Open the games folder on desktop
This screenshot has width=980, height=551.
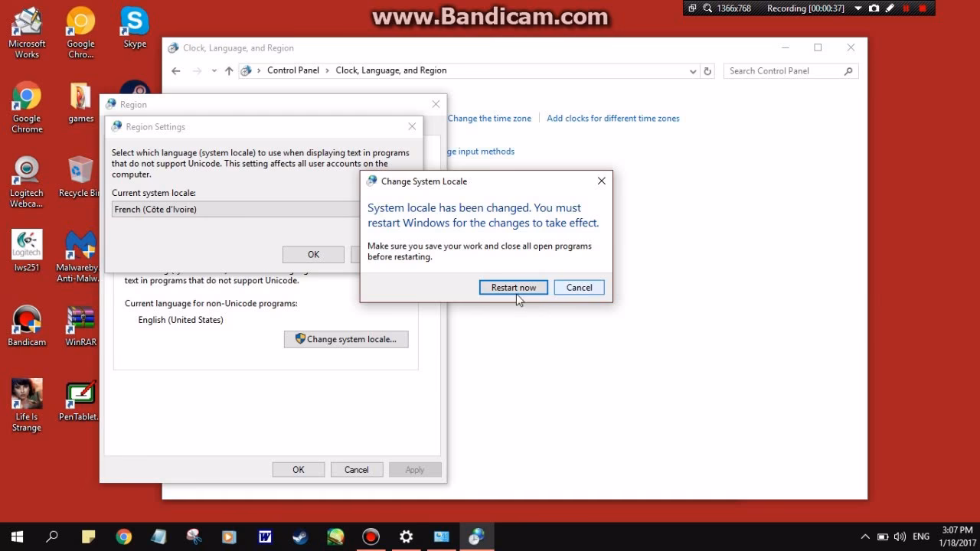[80, 103]
